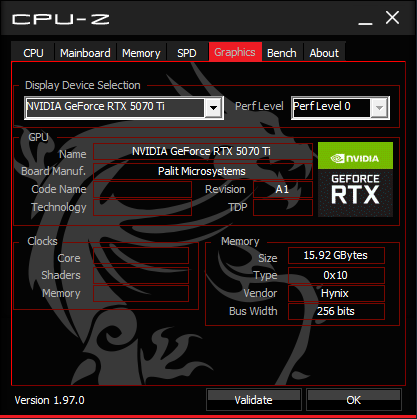Click the GPU Name field

coord(203,152)
